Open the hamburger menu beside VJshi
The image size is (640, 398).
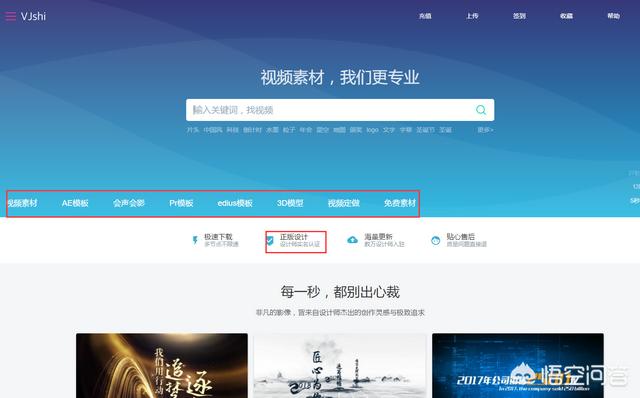click(x=10, y=16)
